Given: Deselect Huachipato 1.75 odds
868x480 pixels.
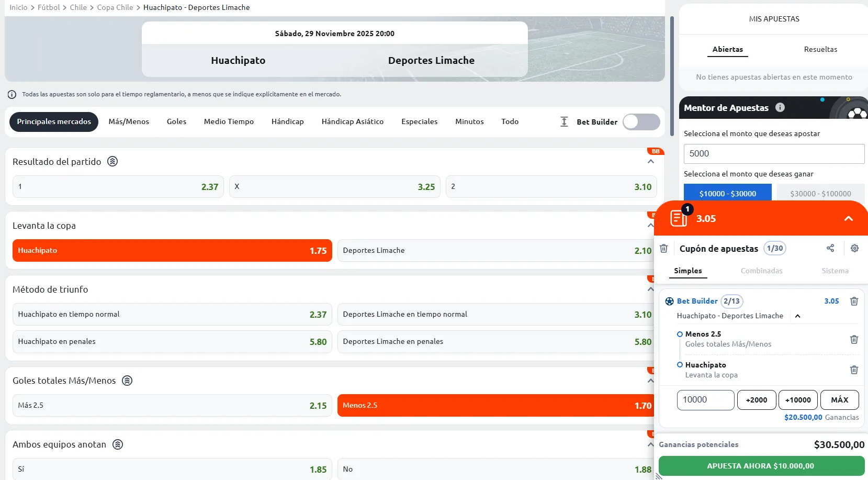Looking at the screenshot, I should pos(172,251).
